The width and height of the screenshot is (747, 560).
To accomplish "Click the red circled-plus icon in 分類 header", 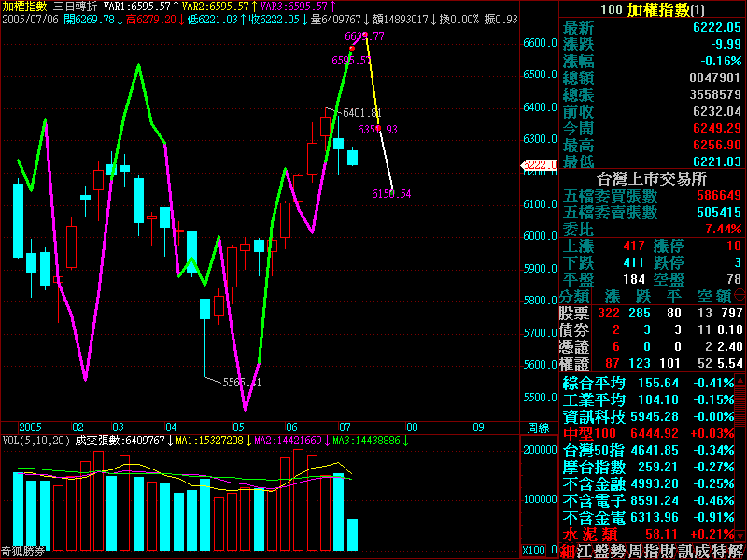I will click(x=740, y=296).
